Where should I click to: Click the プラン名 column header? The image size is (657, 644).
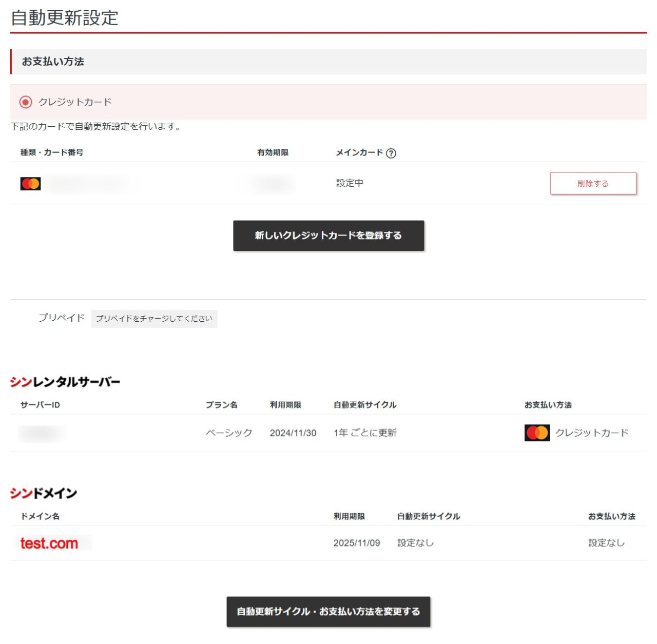(222, 405)
